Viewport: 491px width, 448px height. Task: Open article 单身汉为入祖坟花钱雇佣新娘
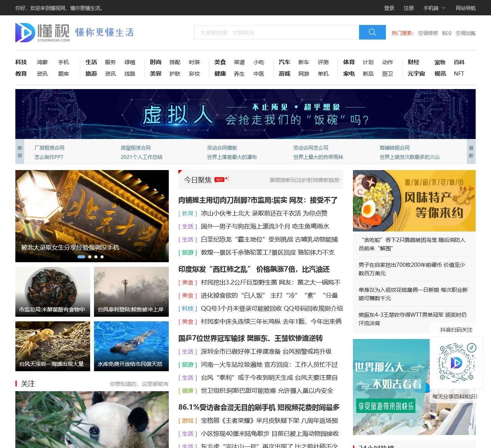[413, 294]
